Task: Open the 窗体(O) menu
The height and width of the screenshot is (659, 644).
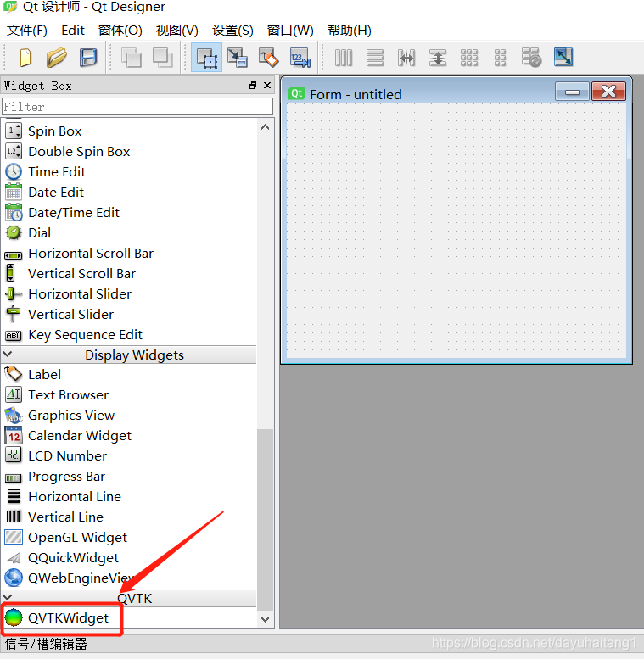Action: click(120, 31)
